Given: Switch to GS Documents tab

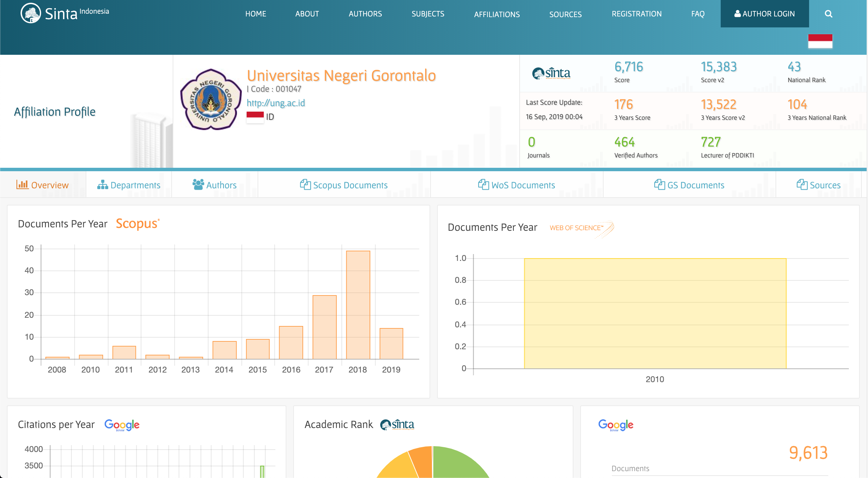Looking at the screenshot, I should click(x=690, y=185).
